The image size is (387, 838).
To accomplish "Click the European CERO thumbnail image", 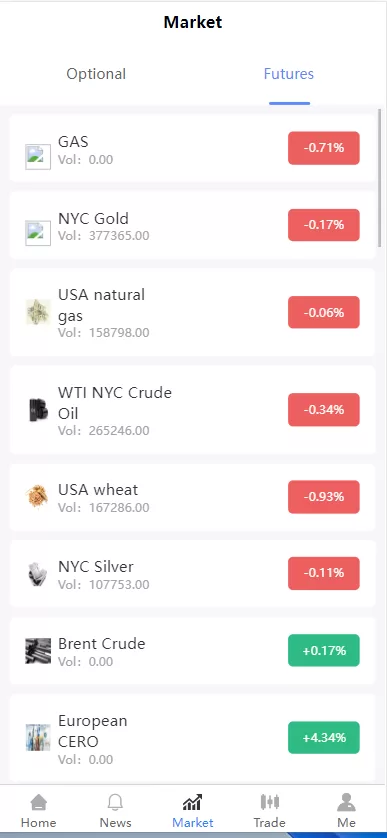I will coord(38,738).
